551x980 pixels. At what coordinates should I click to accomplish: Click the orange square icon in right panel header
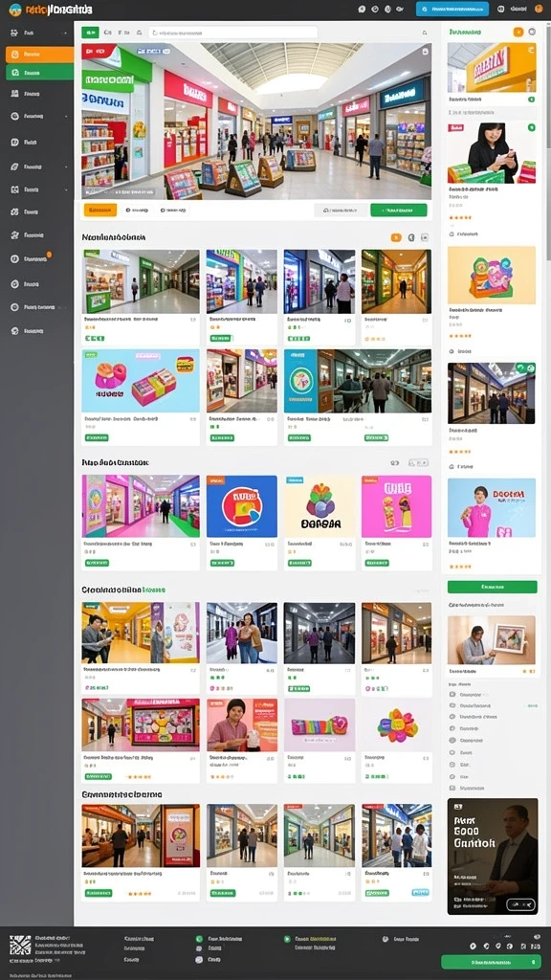pos(518,32)
